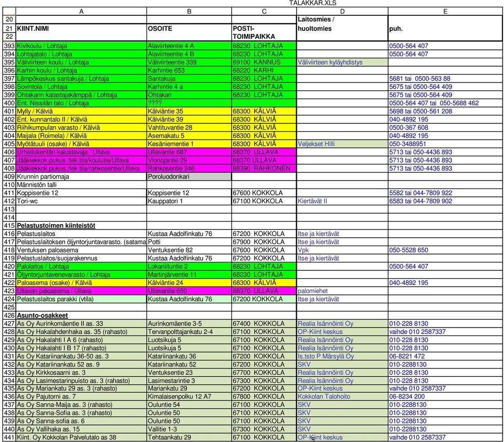Select cell Kimalaisenpolku 12 A7
This screenshot has width=504, height=442.
click(189, 396)
